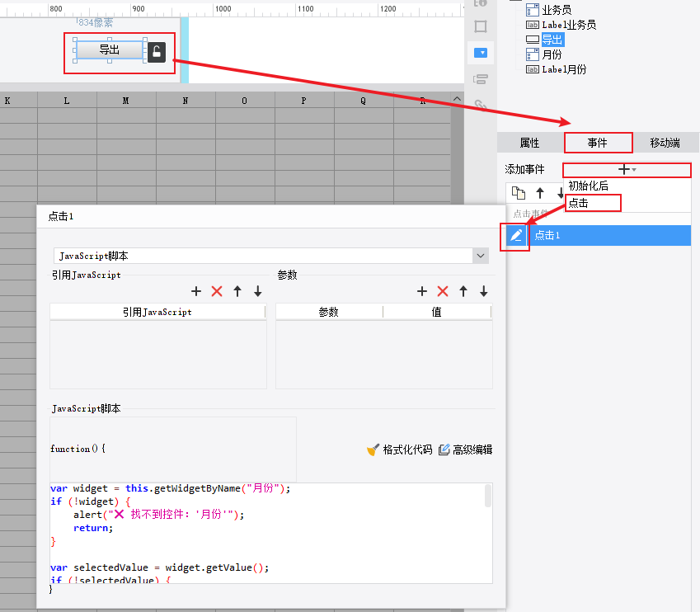Image resolution: width=700 pixels, height=612 pixels.
Task: Select spreadsheet column Q header
Action: click(364, 101)
